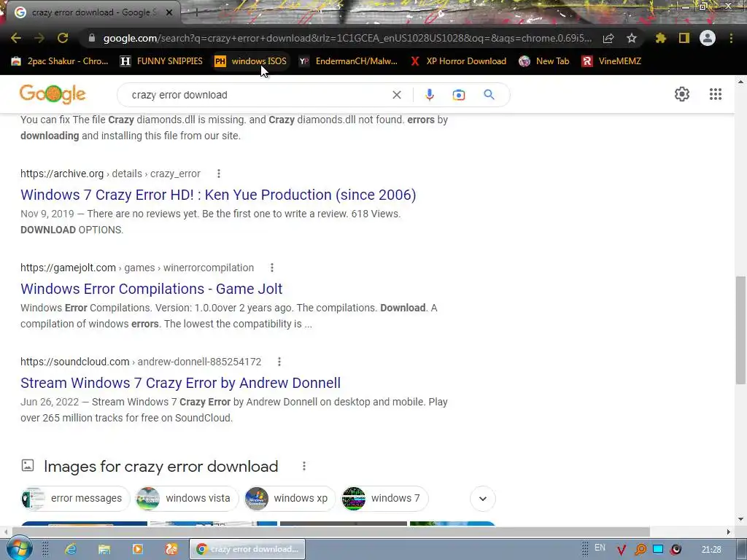747x560 pixels.
Task: Open the Chrome three-dot menu
Action: [731, 38]
